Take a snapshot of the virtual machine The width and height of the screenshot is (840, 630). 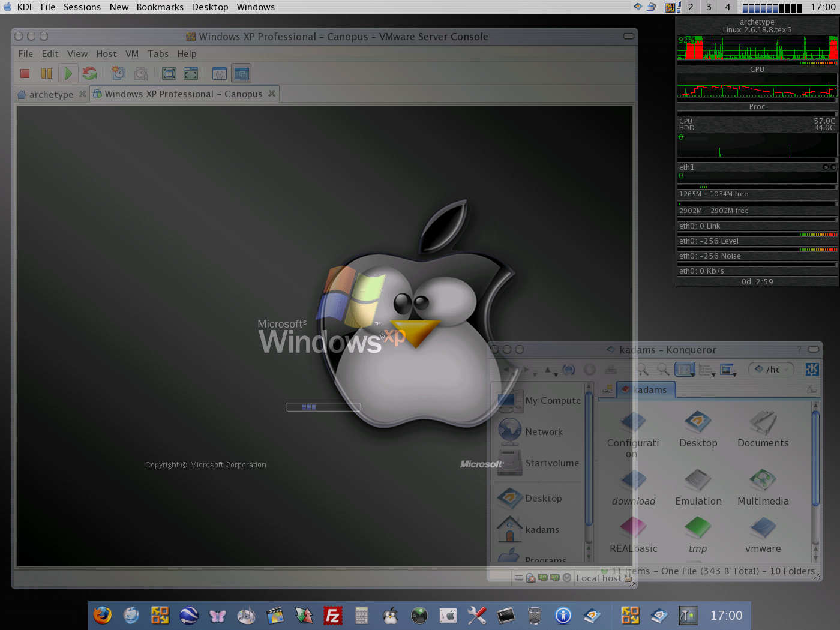[x=118, y=73]
